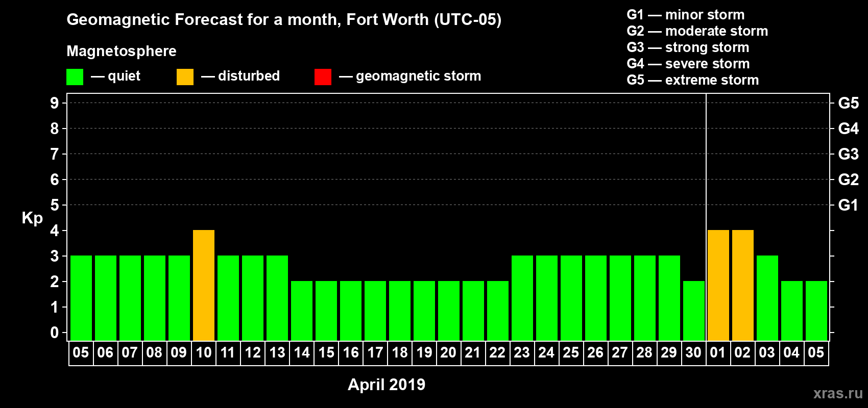This screenshot has height=408, width=868.
Task: Click the '— disturbed' legend label
Action: (240, 76)
